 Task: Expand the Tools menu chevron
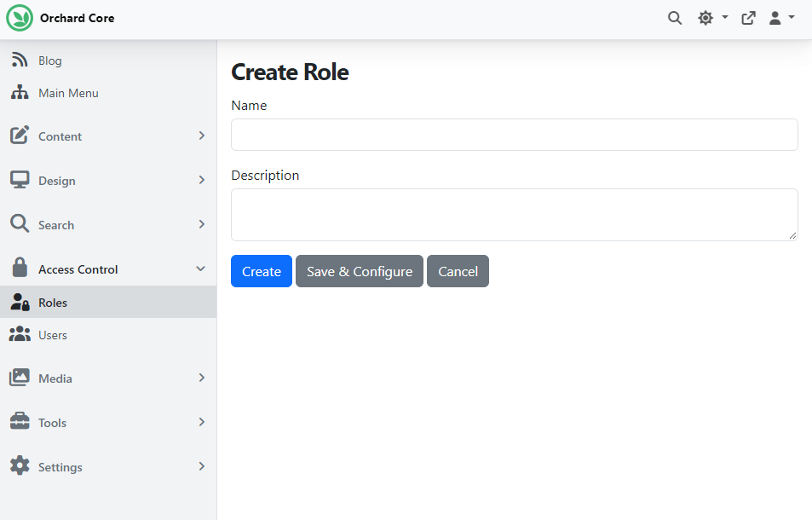[201, 422]
